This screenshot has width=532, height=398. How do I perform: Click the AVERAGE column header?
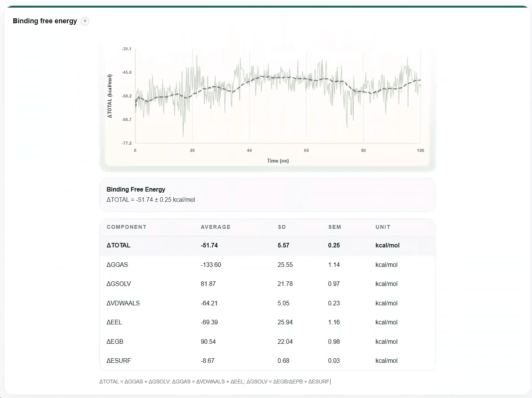click(x=216, y=227)
